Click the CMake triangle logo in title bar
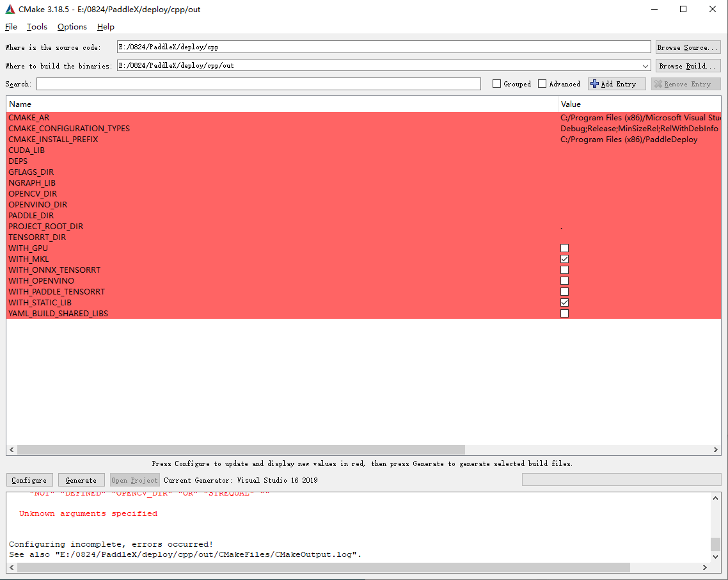 pos(9,10)
